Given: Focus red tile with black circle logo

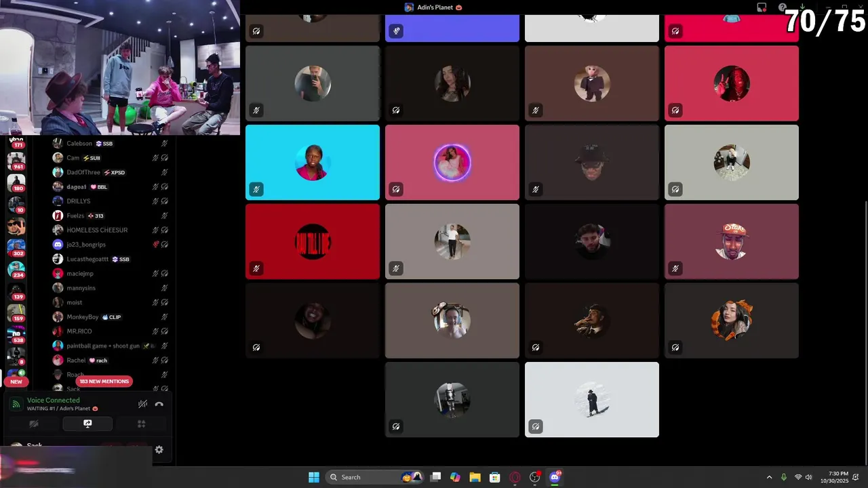Looking at the screenshot, I should click(312, 241).
